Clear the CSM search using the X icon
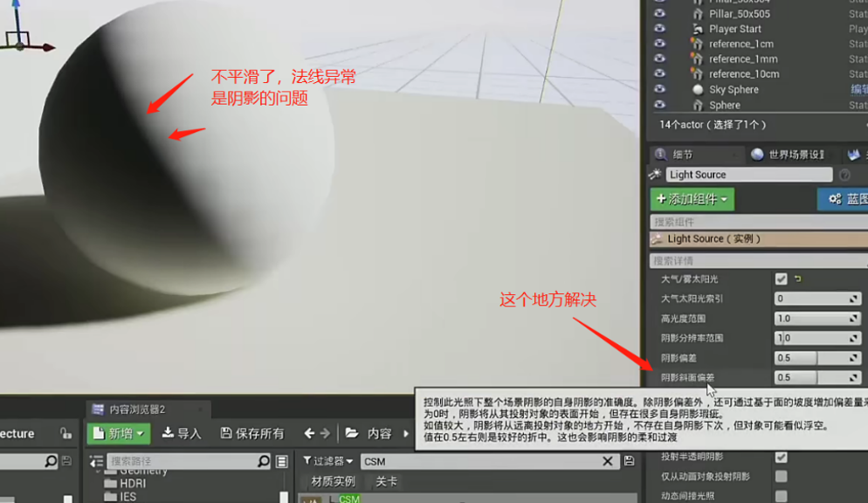Viewport: 868px width, 503px height. [609, 460]
